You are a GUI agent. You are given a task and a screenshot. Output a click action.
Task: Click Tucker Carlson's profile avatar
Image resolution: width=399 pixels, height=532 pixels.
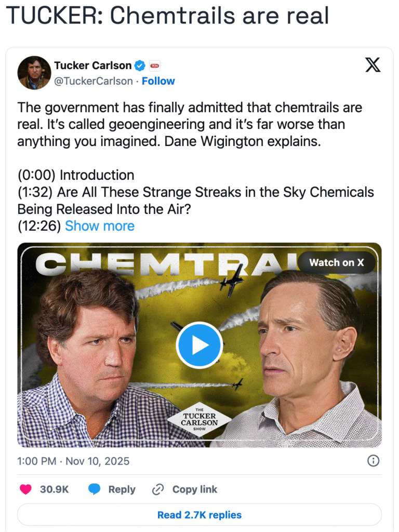tap(34, 73)
